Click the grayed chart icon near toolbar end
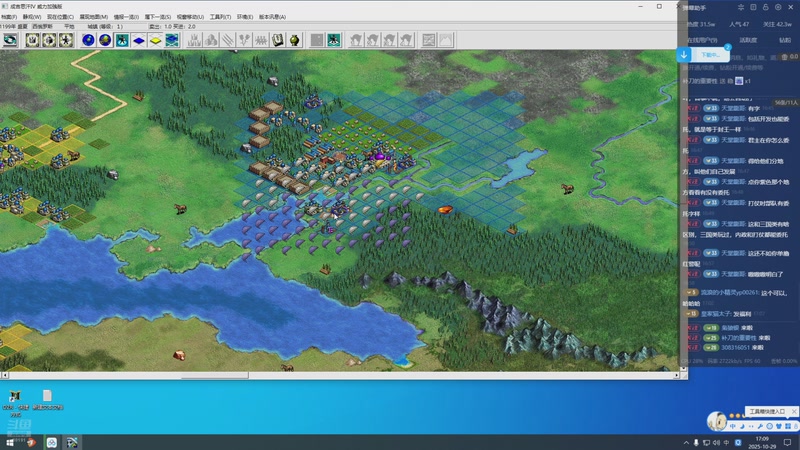Viewport: 800px width, 450px height. (429, 40)
